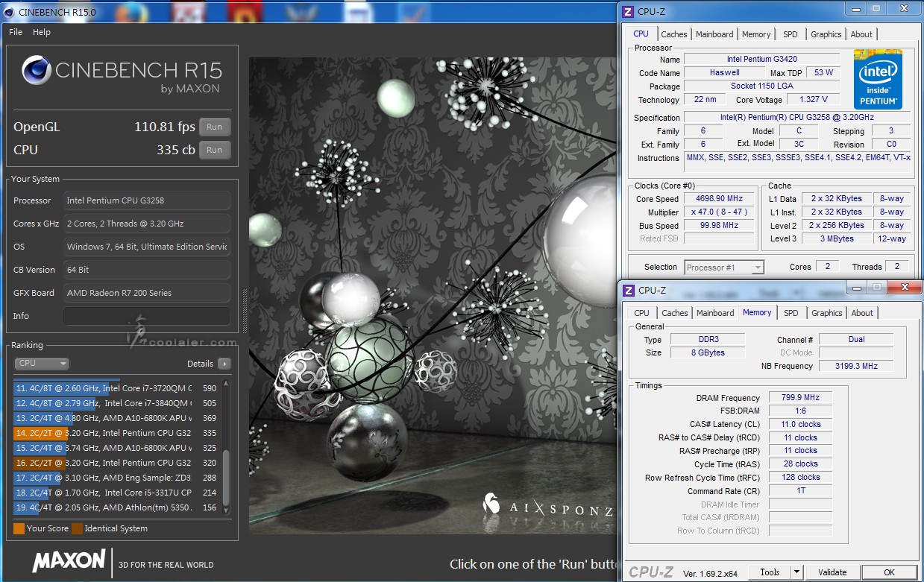Open the CPU ranking type dropdown
The image size is (924, 582).
pyautogui.click(x=42, y=364)
